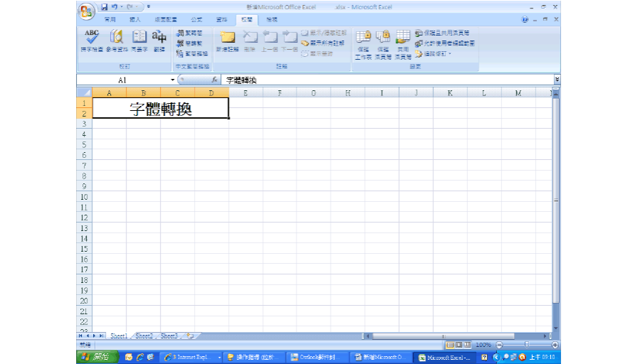Screen dimensions: 635x364
Task: Go to Next comment (下一個)
Action: (289, 41)
